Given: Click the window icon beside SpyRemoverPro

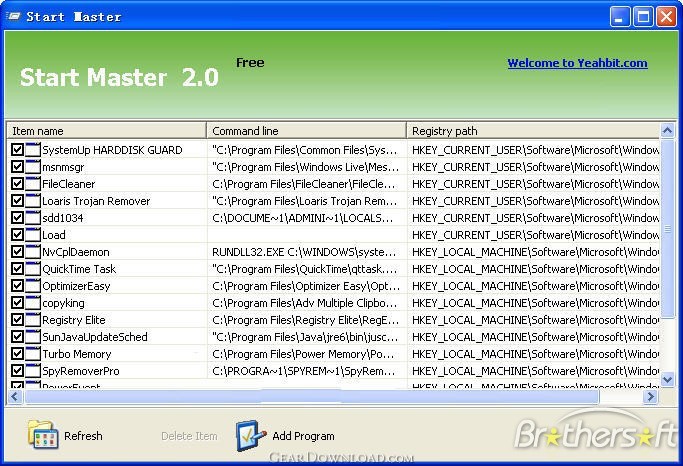Looking at the screenshot, I should (33, 371).
